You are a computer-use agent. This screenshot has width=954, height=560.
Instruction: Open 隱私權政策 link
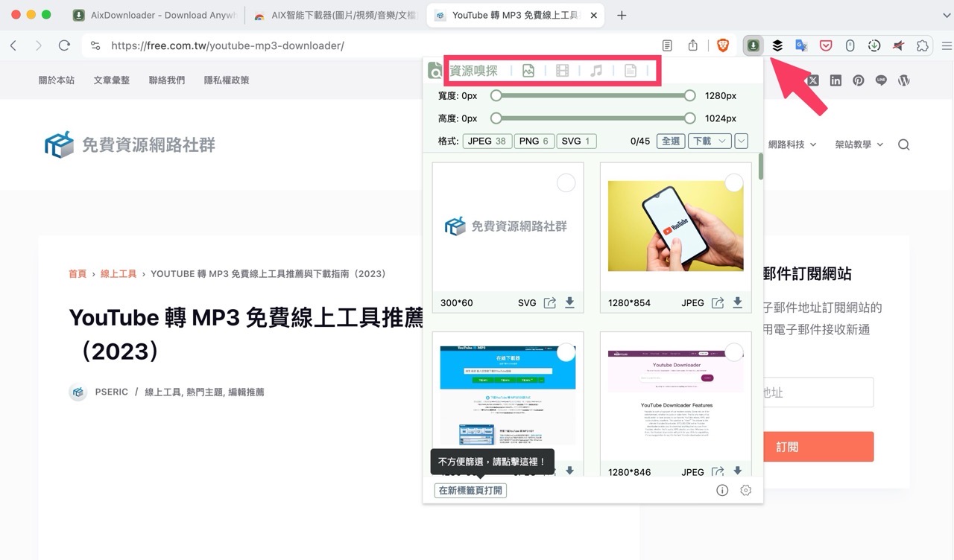[227, 80]
